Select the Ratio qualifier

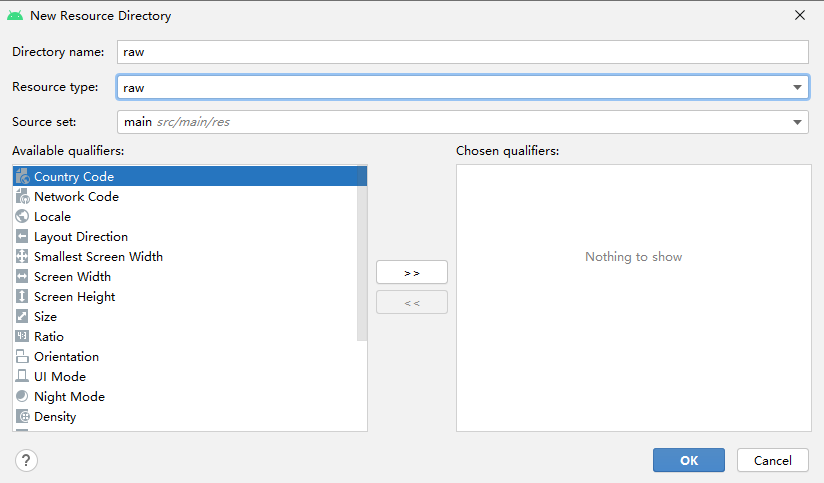[48, 337]
